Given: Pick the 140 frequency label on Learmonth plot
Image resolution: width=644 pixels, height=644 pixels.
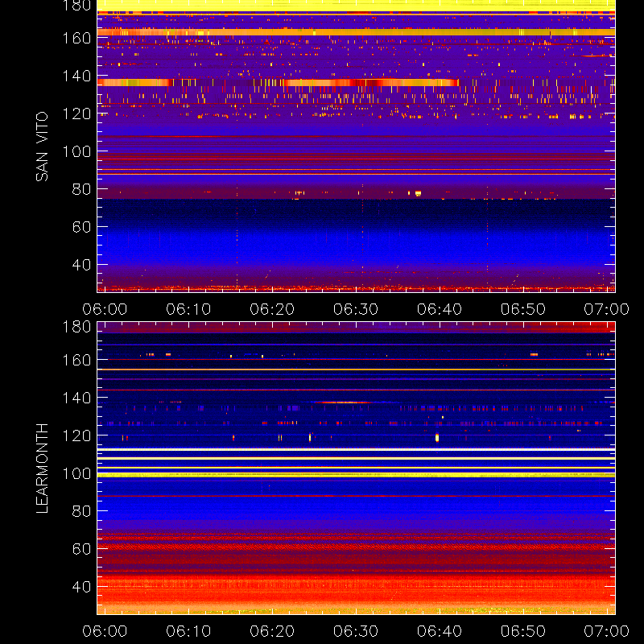Looking at the screenshot, I should [x=76, y=398].
